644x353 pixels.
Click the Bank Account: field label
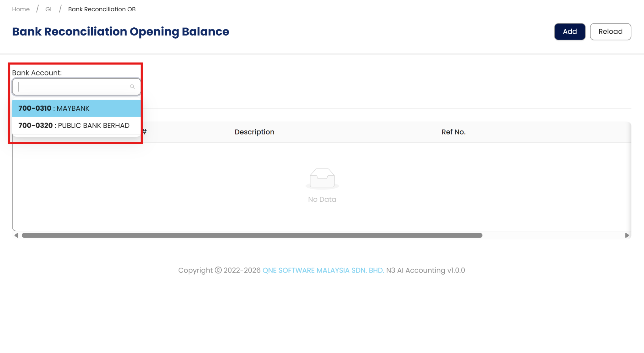pyautogui.click(x=37, y=73)
